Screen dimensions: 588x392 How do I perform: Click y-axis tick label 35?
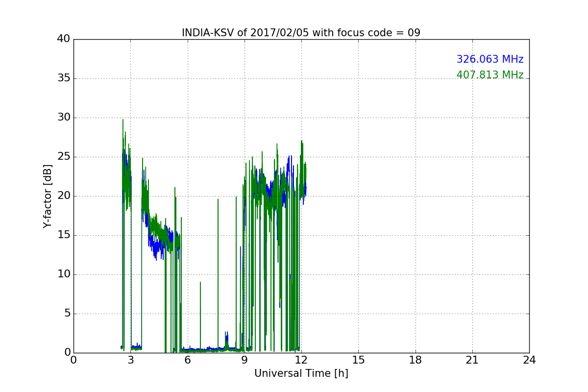(64, 78)
